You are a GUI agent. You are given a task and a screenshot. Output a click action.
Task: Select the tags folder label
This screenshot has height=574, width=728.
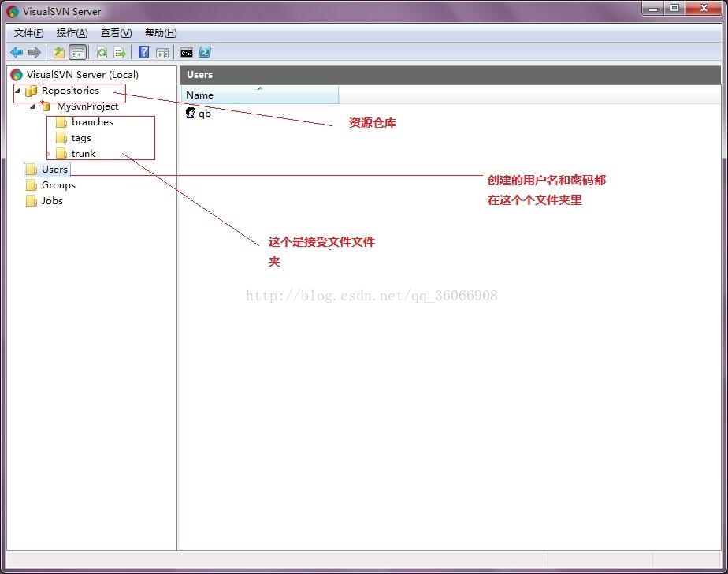pyautogui.click(x=81, y=138)
